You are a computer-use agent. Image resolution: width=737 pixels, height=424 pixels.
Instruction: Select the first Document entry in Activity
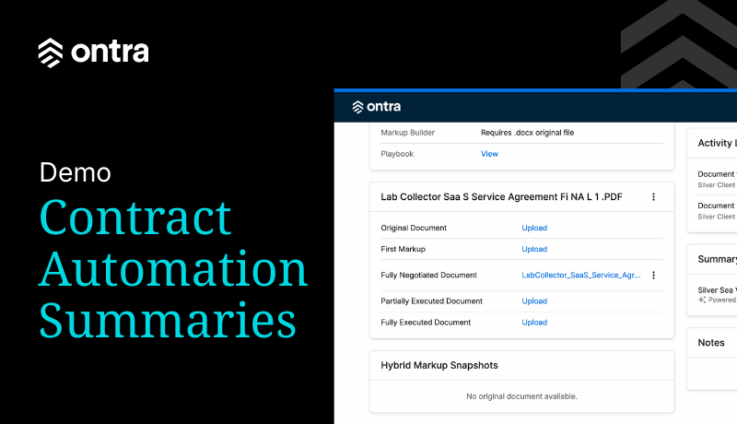[x=716, y=173]
